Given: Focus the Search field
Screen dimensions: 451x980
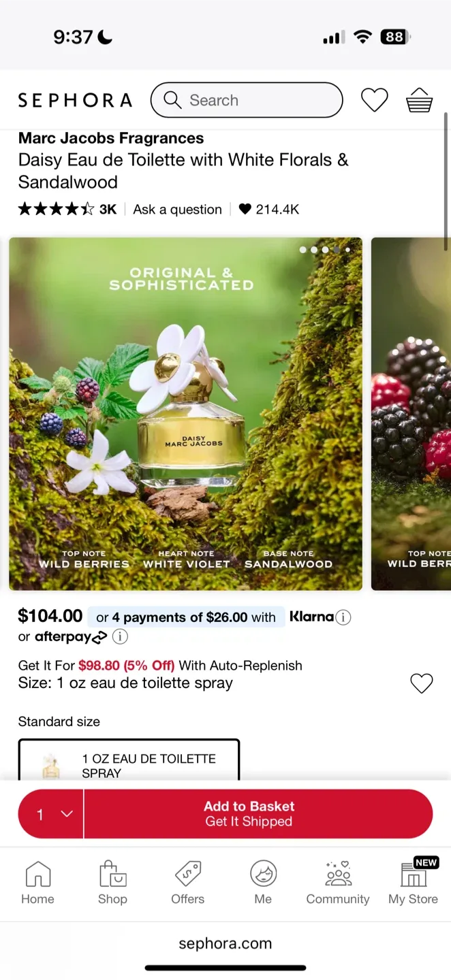Looking at the screenshot, I should 246,101.
